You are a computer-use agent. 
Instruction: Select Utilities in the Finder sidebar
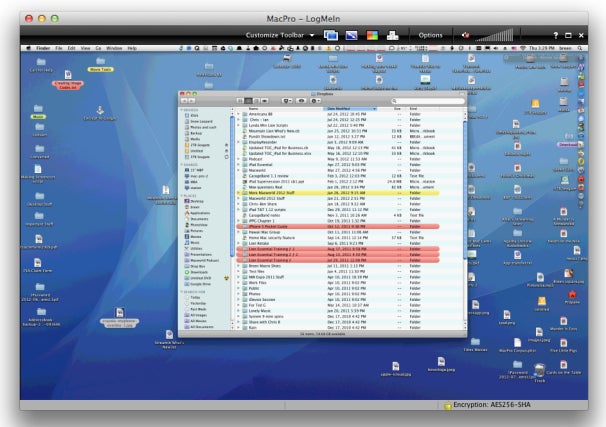click(x=193, y=248)
